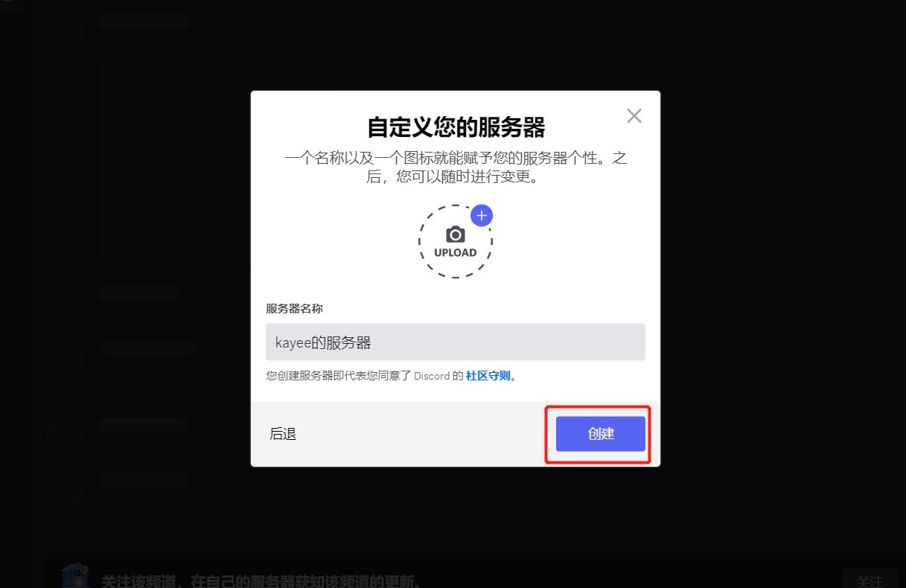The height and width of the screenshot is (588, 906).
Task: Click the dimmed mailbox icon beside the follow banner
Action: 74,575
